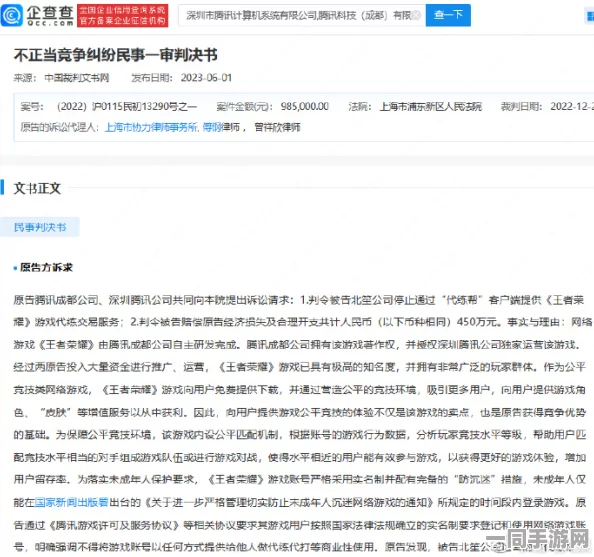Focus the company search input field
The width and height of the screenshot is (594, 557).
click(302, 16)
